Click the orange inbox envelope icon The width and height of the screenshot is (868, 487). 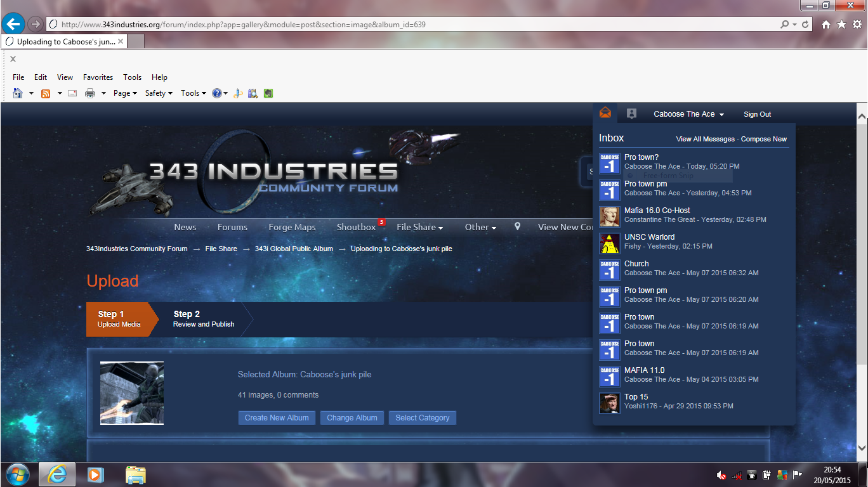pyautogui.click(x=605, y=114)
